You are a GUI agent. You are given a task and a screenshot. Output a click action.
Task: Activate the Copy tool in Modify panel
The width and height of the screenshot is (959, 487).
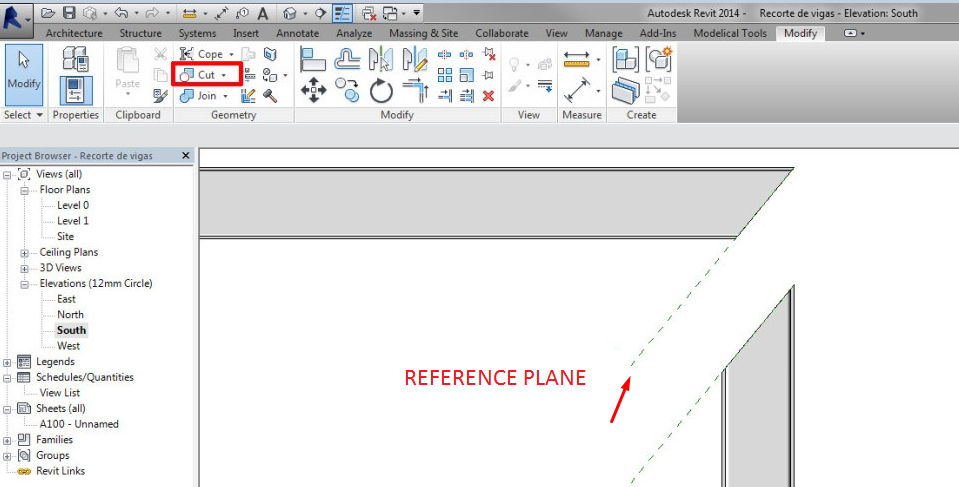[347, 90]
